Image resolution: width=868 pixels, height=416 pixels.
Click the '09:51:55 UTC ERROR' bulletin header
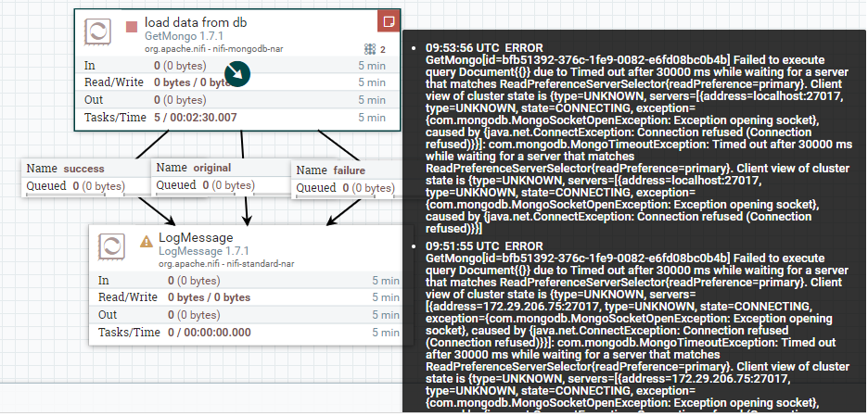click(484, 246)
